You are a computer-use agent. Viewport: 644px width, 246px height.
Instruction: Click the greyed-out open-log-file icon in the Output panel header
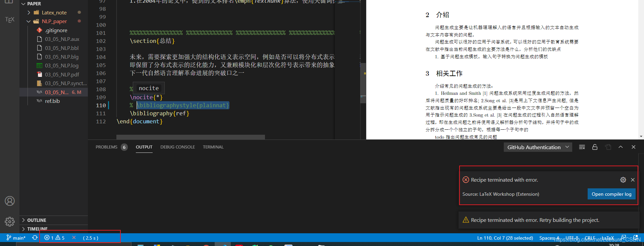click(x=608, y=147)
